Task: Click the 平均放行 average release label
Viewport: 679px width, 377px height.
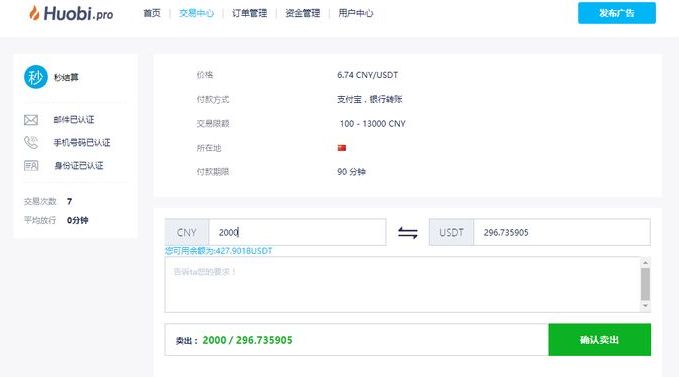Action: pos(40,220)
